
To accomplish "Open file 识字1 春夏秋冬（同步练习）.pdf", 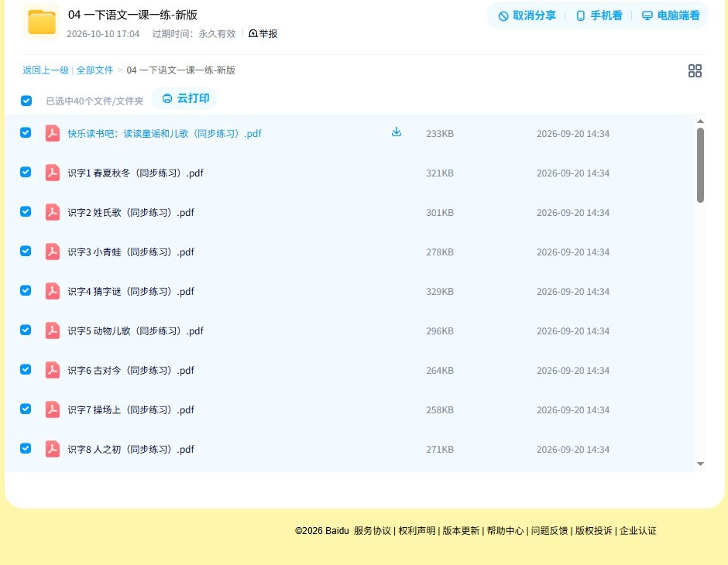I will (x=136, y=173).
